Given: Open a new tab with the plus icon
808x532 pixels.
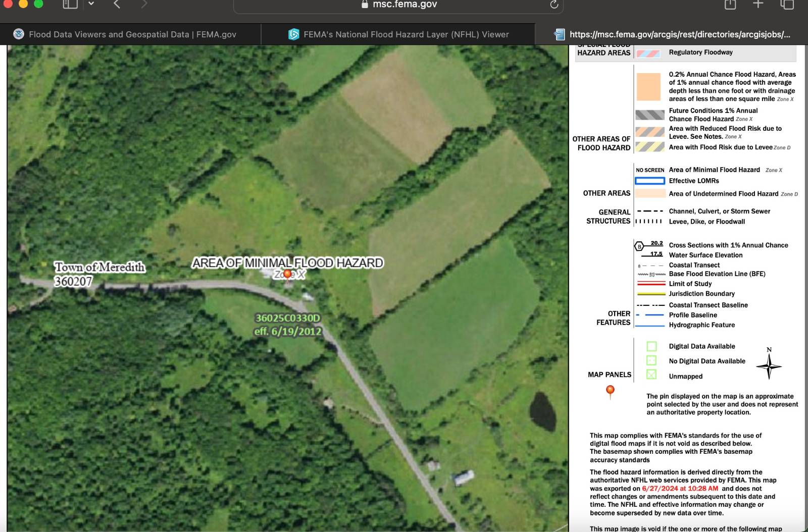Looking at the screenshot, I should coord(757,4).
